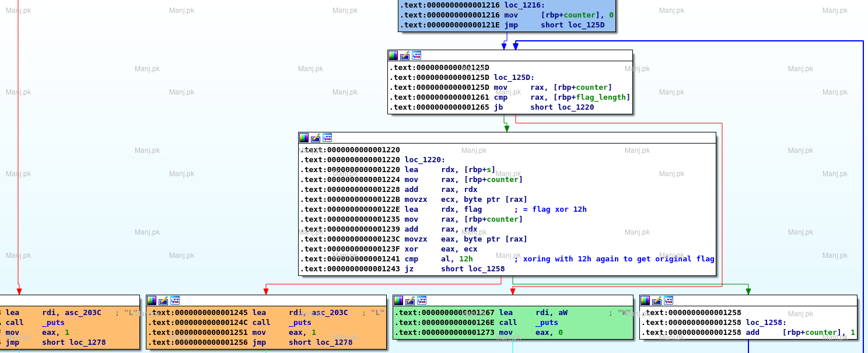Click group nodes icon on loc_125D block

click(x=416, y=55)
